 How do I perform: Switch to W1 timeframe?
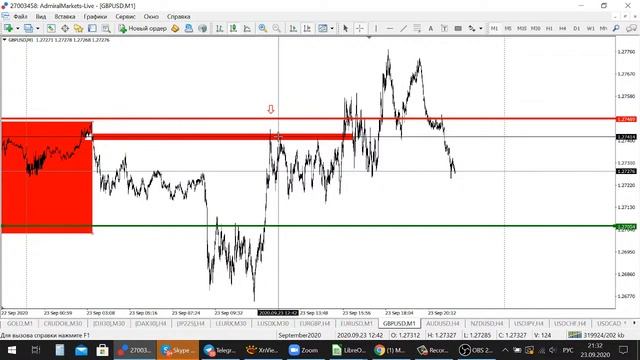(x=590, y=28)
